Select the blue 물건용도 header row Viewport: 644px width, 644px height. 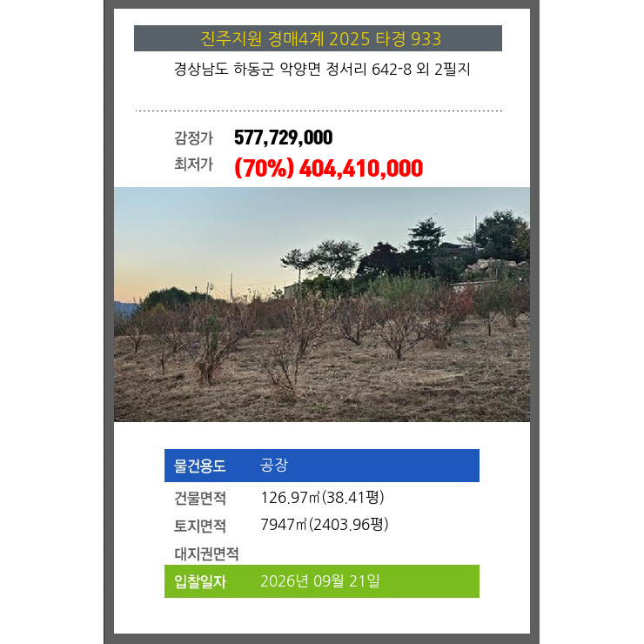[322, 466]
